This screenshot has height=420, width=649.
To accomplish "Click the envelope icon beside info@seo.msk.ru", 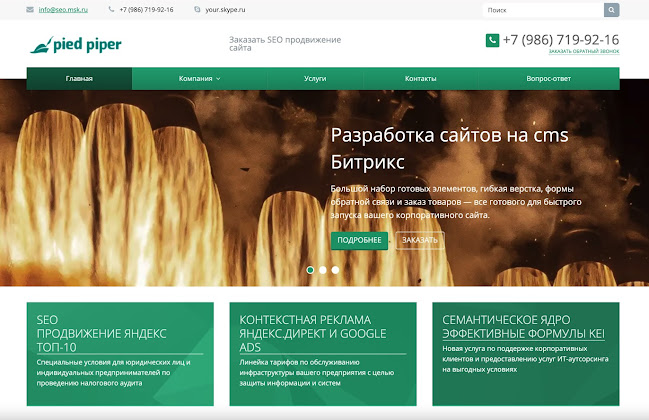I will (x=30, y=10).
